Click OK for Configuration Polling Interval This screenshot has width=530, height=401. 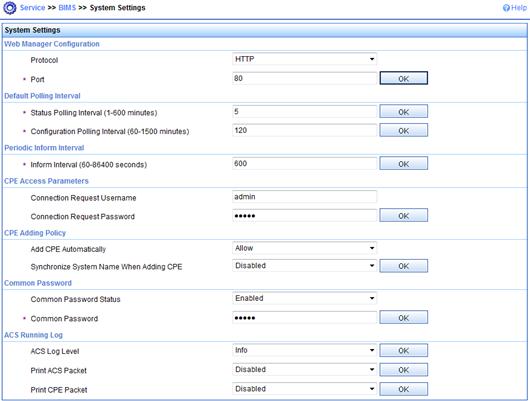pos(404,131)
